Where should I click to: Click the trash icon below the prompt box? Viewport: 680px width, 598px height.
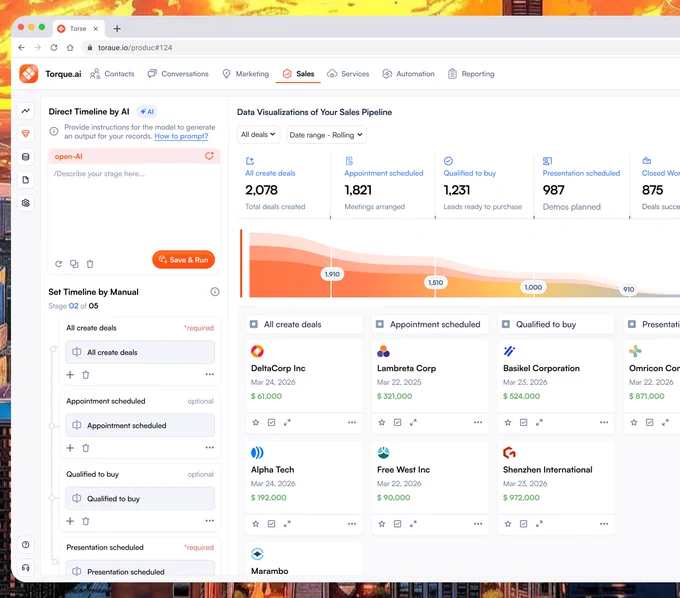(90, 264)
